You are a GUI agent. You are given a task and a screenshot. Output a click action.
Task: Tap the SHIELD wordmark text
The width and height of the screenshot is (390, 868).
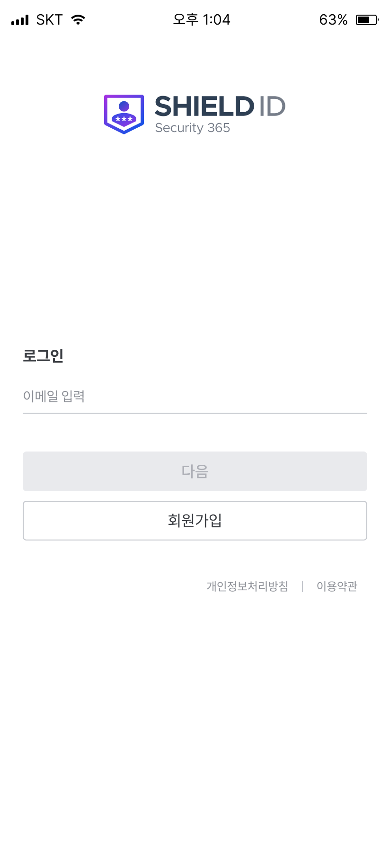point(204,106)
